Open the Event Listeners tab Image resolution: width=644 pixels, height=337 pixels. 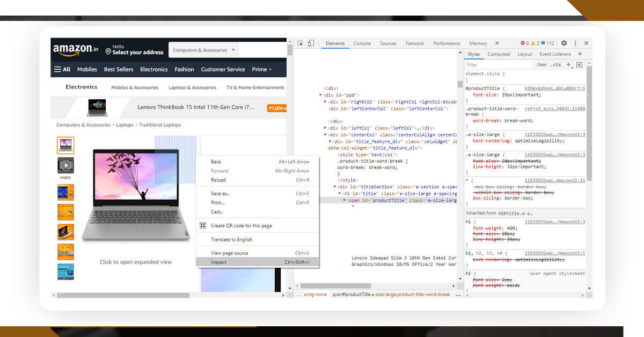[x=555, y=54]
